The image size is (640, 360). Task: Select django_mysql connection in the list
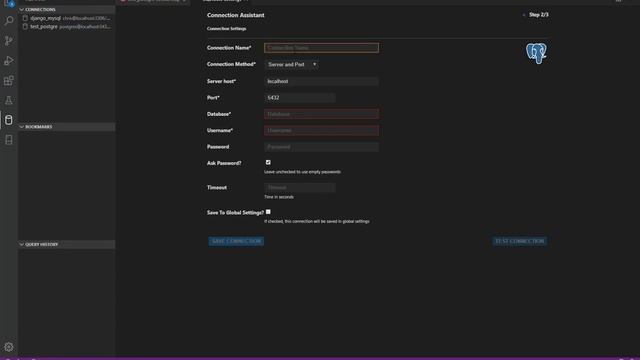(x=67, y=18)
